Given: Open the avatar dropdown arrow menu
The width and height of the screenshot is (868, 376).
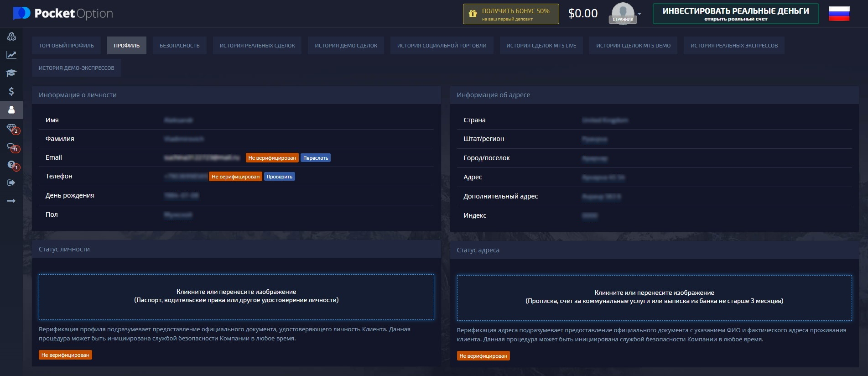Looking at the screenshot, I should (639, 14).
